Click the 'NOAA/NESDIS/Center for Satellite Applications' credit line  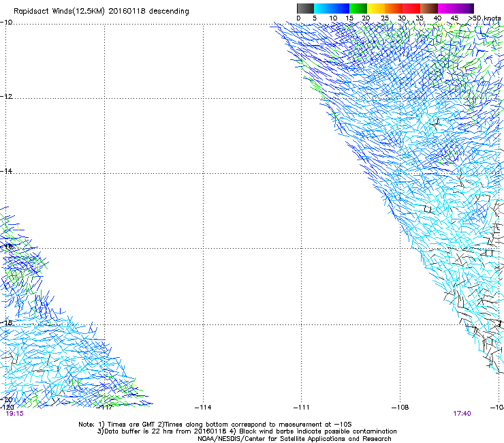294,439
